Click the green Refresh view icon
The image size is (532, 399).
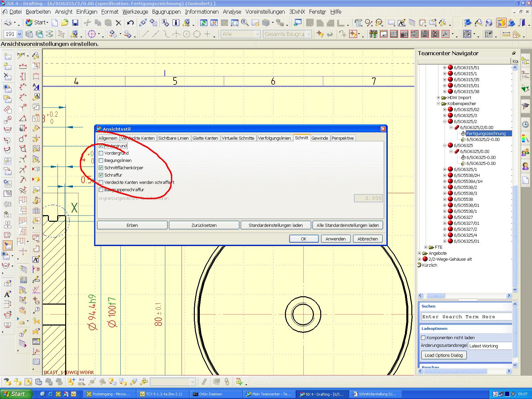click(203, 23)
